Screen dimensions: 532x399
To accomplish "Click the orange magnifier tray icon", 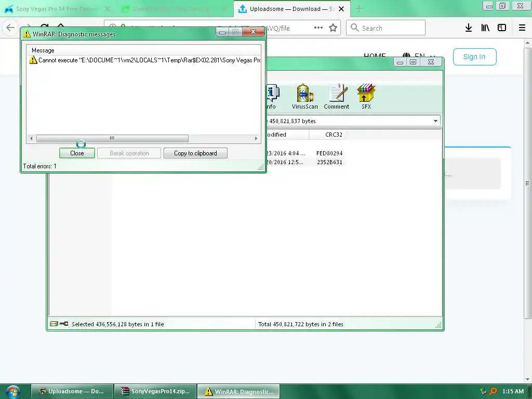I will [494, 391].
